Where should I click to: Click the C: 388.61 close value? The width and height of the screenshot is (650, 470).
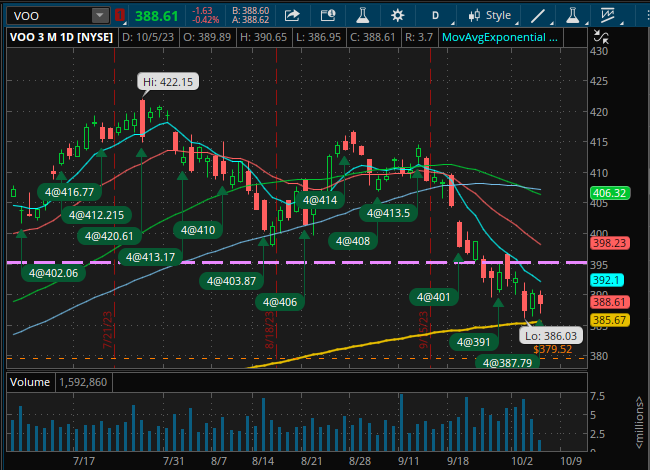tap(373, 37)
